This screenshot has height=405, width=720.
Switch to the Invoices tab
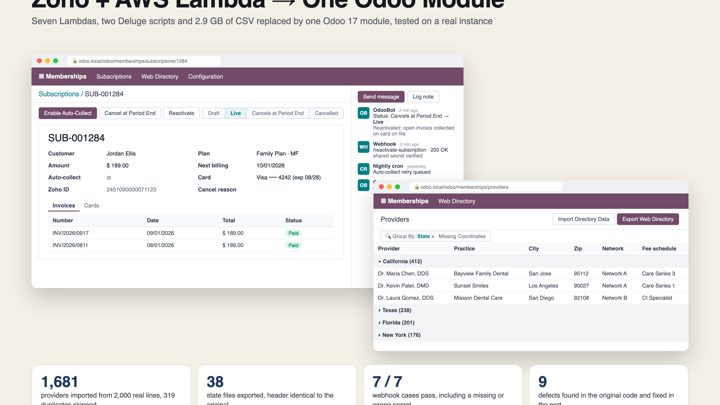(x=64, y=206)
